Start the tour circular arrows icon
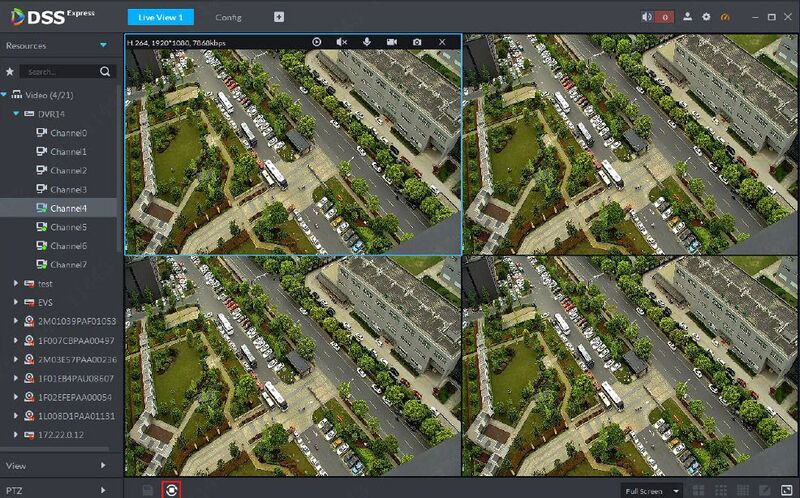Screen dimensions: 800x498 (171, 490)
